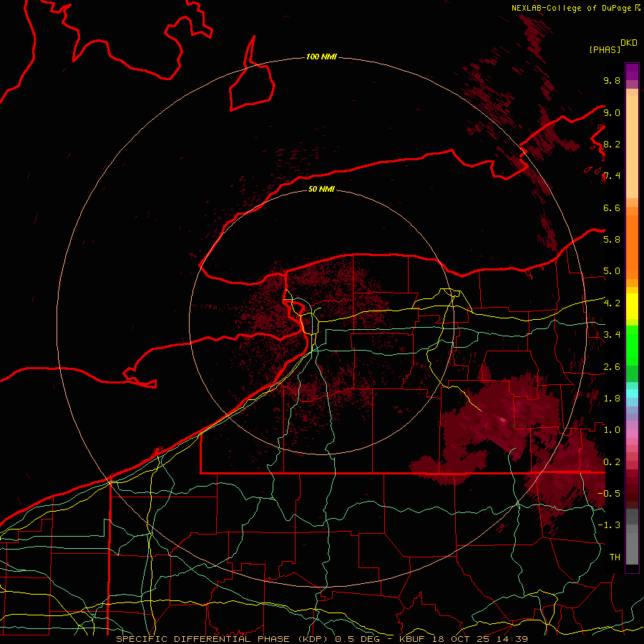Click the bottom caption SPECIFIC DIFFERENTIAL PHASE (KDP)

click(x=223, y=639)
